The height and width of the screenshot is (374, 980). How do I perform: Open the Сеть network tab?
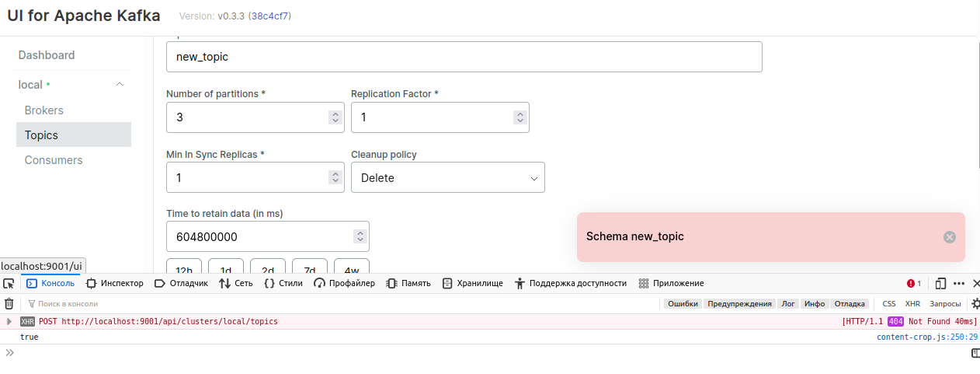(x=236, y=283)
